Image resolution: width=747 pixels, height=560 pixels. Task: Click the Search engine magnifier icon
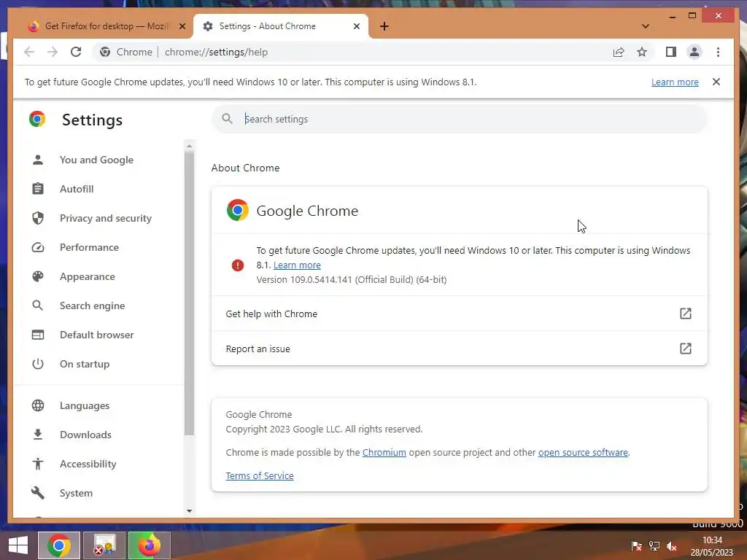38,306
